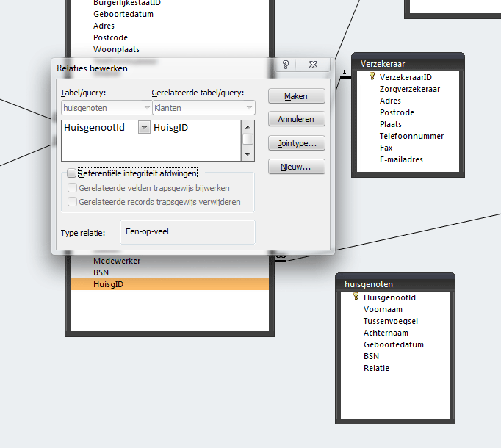The height and width of the screenshot is (448, 501).
Task: Click the huisgenoten table title bar
Action: click(x=395, y=283)
